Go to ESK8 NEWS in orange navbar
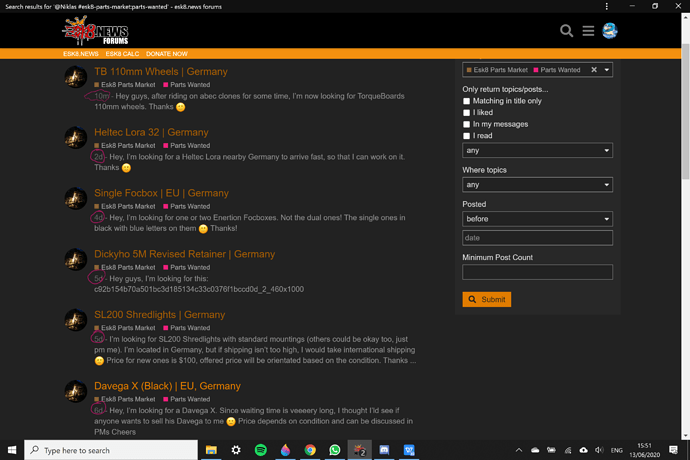This screenshot has width=690, height=460. click(80, 54)
